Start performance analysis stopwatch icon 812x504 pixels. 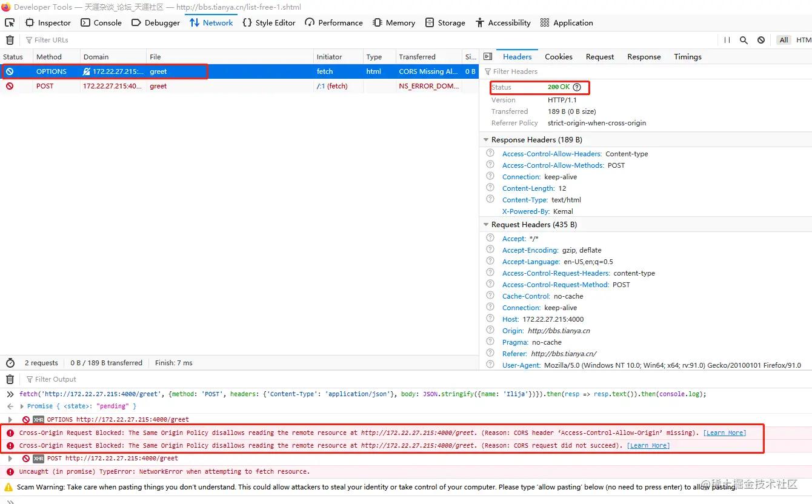tap(10, 363)
